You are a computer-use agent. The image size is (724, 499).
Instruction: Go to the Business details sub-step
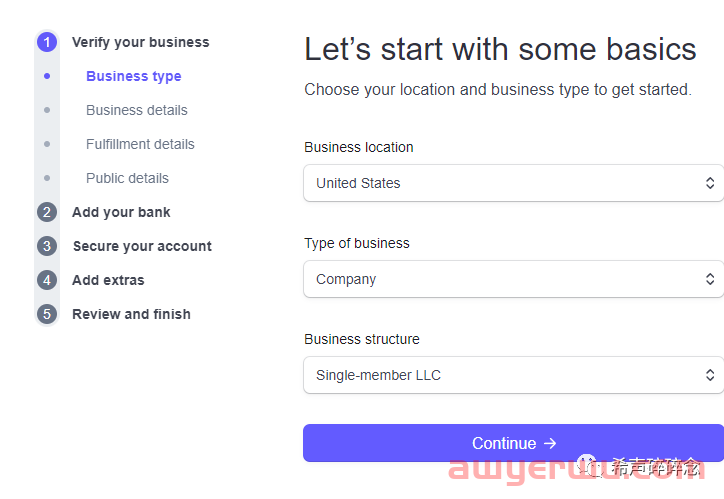(136, 110)
